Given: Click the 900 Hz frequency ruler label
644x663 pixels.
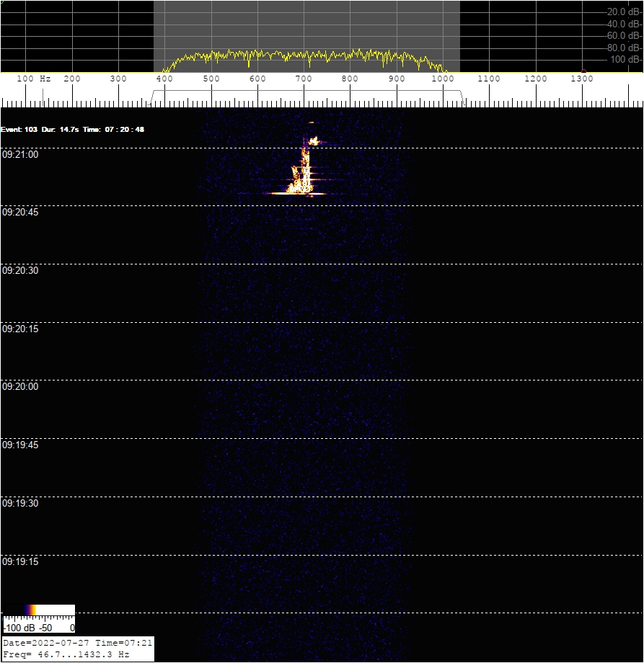Looking at the screenshot, I should pyautogui.click(x=397, y=79).
